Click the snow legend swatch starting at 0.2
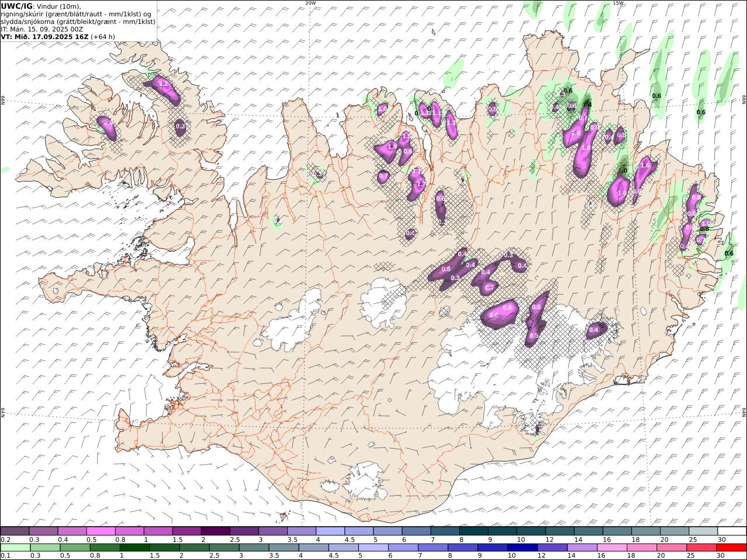This screenshot has width=747, height=560. [x=15, y=531]
